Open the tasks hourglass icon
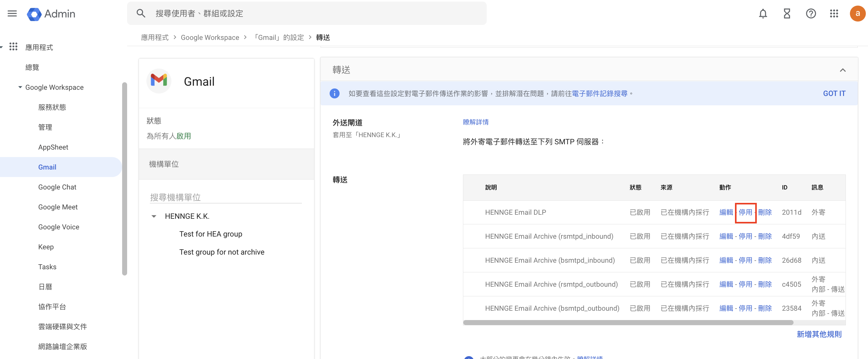Image resolution: width=868 pixels, height=359 pixels. pyautogui.click(x=787, y=14)
